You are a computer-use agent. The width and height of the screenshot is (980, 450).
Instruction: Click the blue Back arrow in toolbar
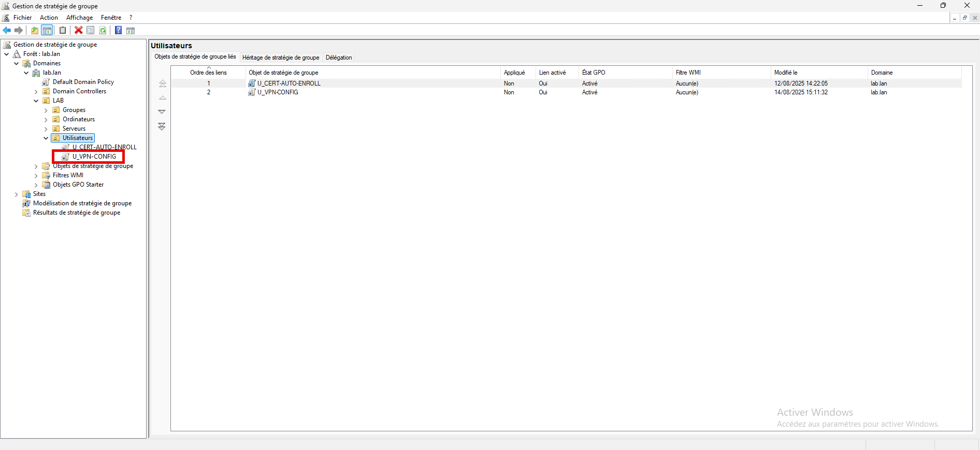(7, 31)
